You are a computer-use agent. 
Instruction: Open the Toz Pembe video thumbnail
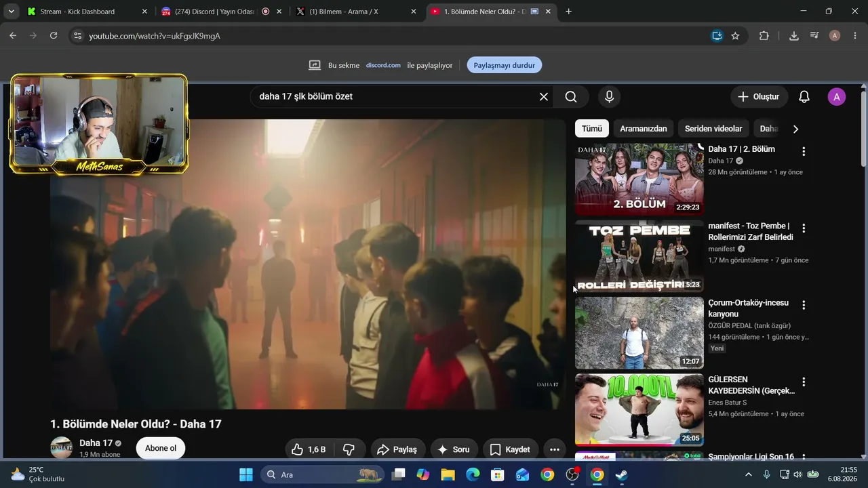(639, 256)
